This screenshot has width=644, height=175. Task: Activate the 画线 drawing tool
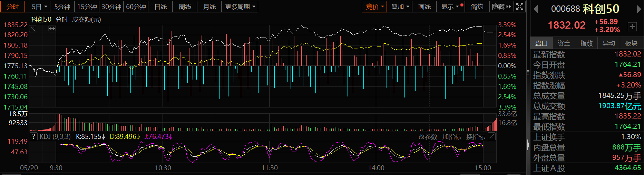(x=424, y=7)
